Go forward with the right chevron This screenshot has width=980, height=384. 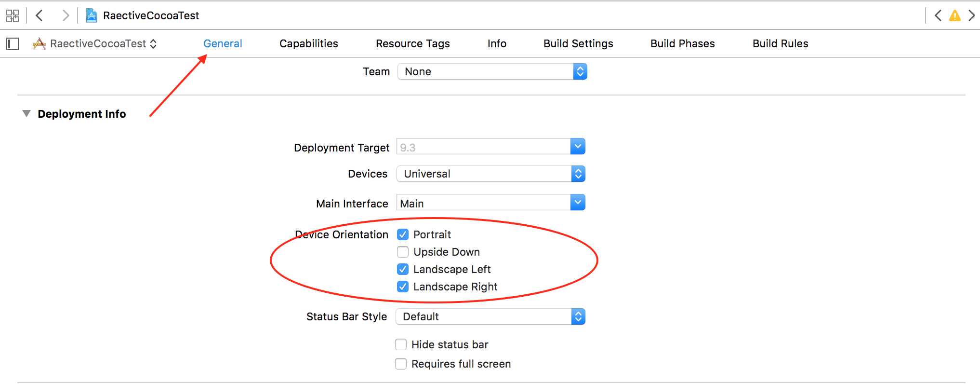tap(66, 15)
